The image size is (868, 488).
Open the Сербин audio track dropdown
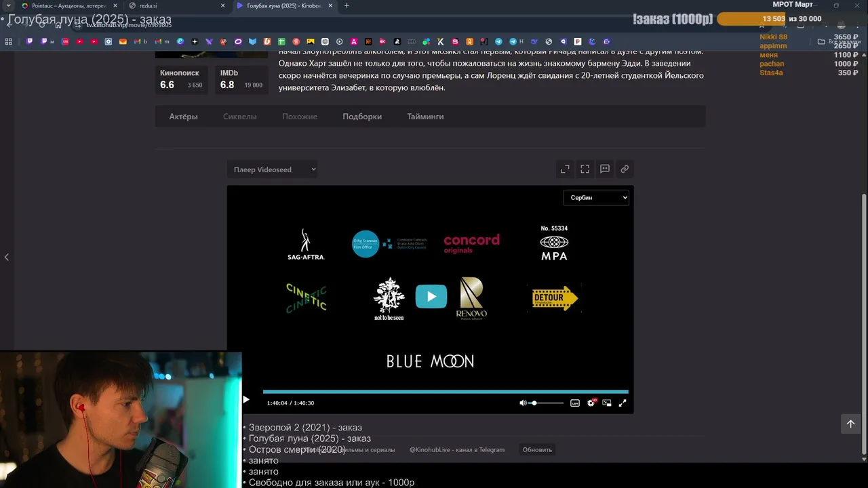(x=596, y=197)
